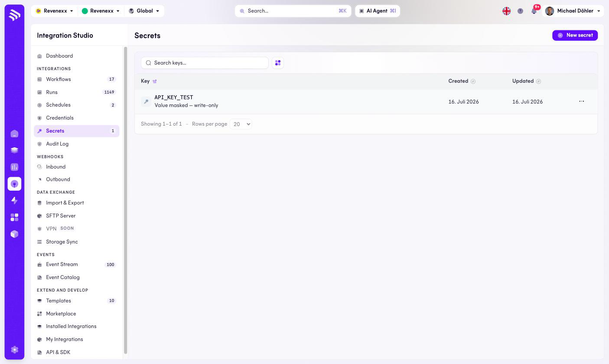Switch language via UK flag icon

tap(506, 11)
